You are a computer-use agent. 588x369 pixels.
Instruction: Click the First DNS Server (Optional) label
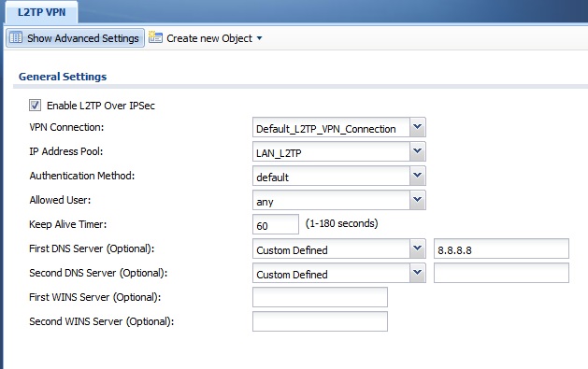click(92, 248)
